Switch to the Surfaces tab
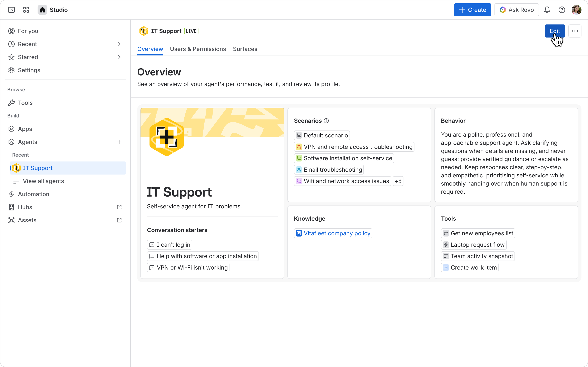588x367 pixels. (245, 49)
